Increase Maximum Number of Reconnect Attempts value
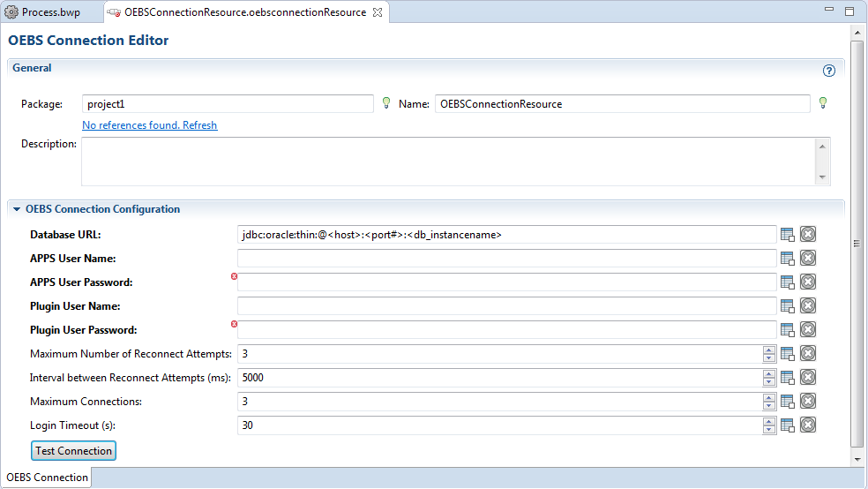Viewport: 868px width, 489px height. [x=769, y=350]
